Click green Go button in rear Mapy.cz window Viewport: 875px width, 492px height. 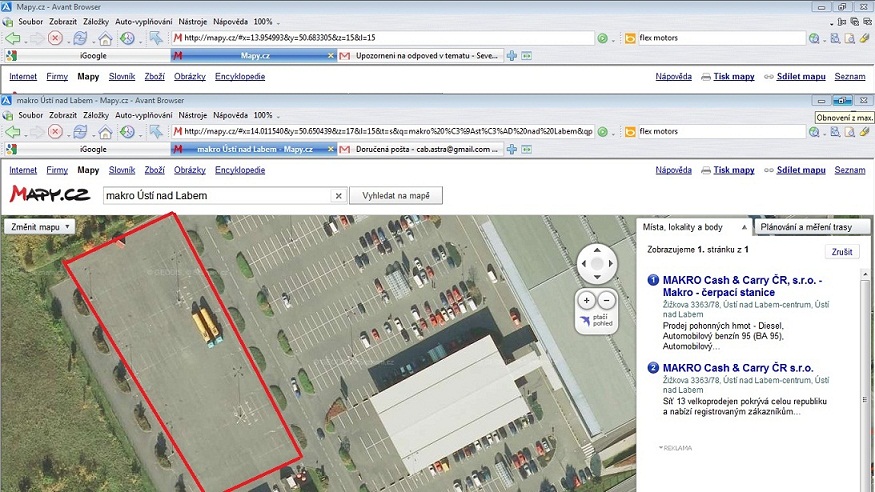pyautogui.click(x=603, y=38)
